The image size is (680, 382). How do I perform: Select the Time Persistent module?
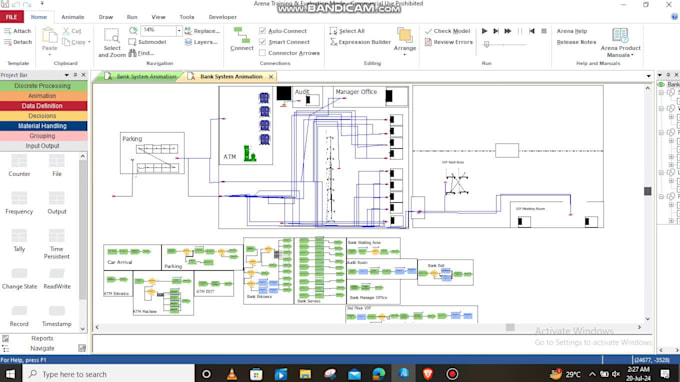pos(56,244)
